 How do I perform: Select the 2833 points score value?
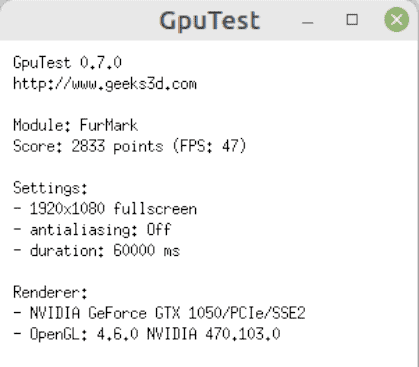tap(117, 146)
